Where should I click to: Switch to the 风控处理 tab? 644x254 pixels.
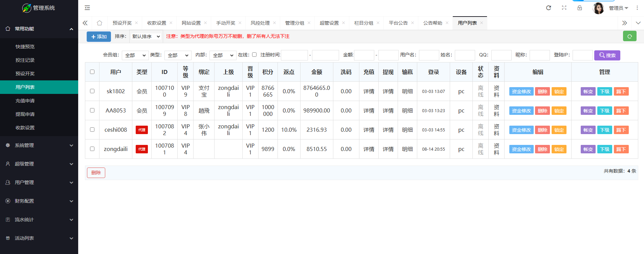[x=260, y=23]
